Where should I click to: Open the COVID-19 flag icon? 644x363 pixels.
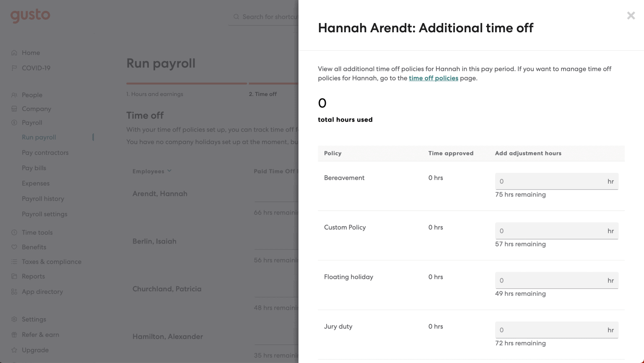point(15,68)
